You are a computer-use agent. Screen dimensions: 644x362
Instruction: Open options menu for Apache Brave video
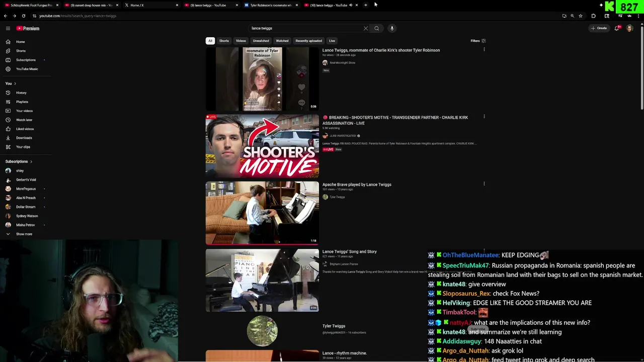pyautogui.click(x=484, y=184)
